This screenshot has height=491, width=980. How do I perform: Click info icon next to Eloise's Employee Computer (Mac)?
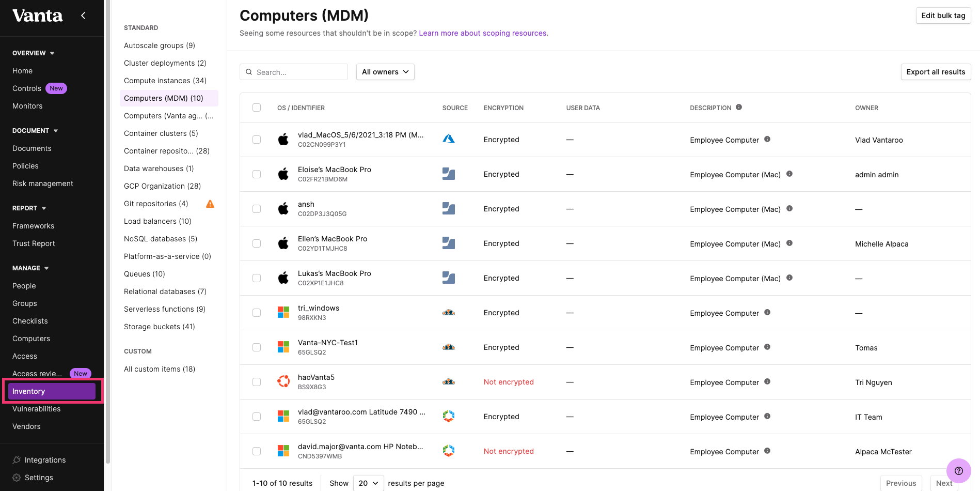789,174
